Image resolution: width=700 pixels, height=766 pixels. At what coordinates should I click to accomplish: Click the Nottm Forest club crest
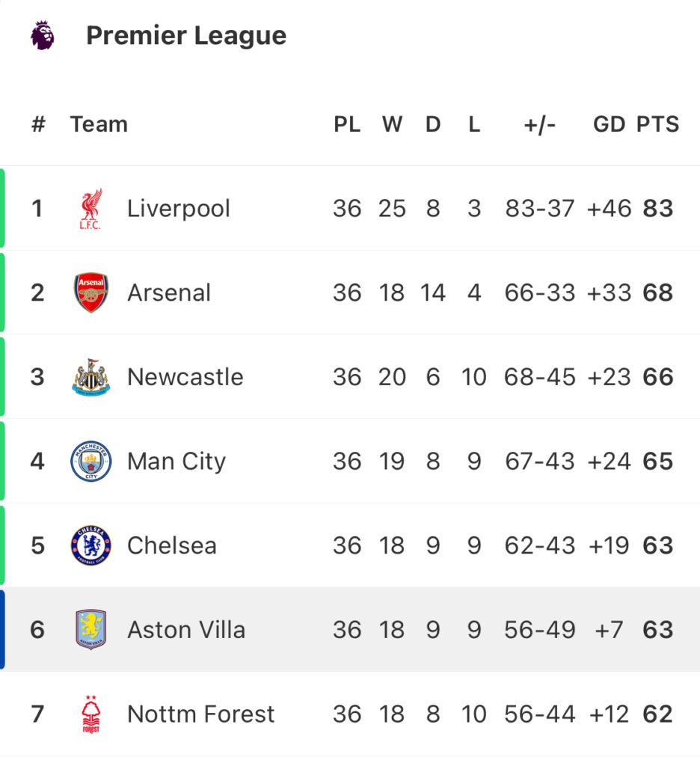(90, 714)
